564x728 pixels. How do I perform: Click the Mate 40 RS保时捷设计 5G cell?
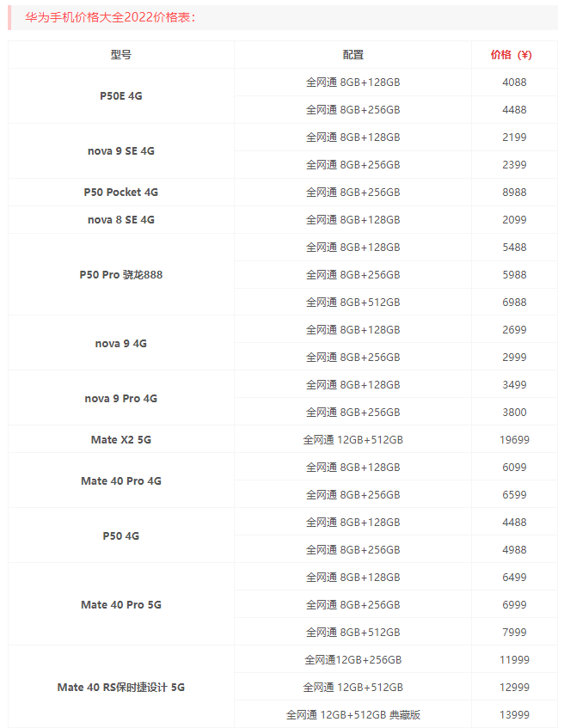[121, 688]
